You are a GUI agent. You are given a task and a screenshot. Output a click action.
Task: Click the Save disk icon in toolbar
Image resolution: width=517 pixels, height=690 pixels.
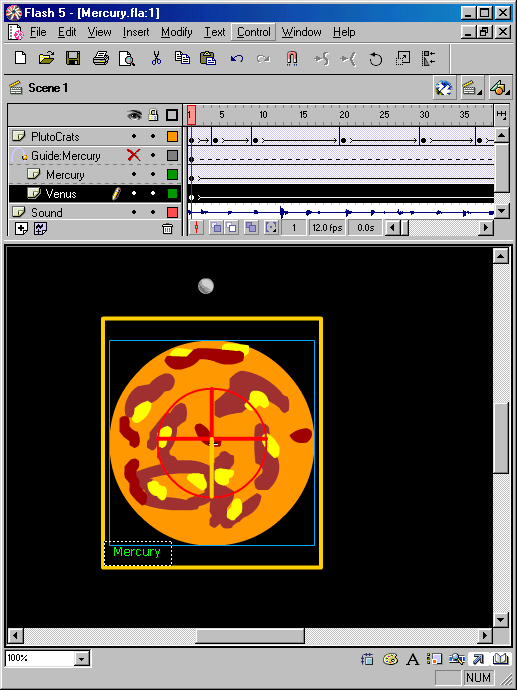click(73, 58)
